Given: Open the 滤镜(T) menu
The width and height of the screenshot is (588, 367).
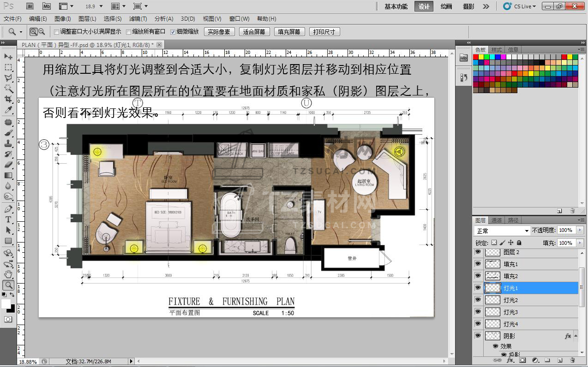Looking at the screenshot, I should (x=138, y=19).
